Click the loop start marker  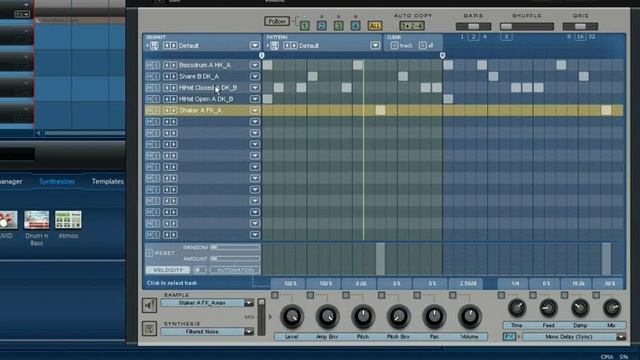tap(262, 55)
